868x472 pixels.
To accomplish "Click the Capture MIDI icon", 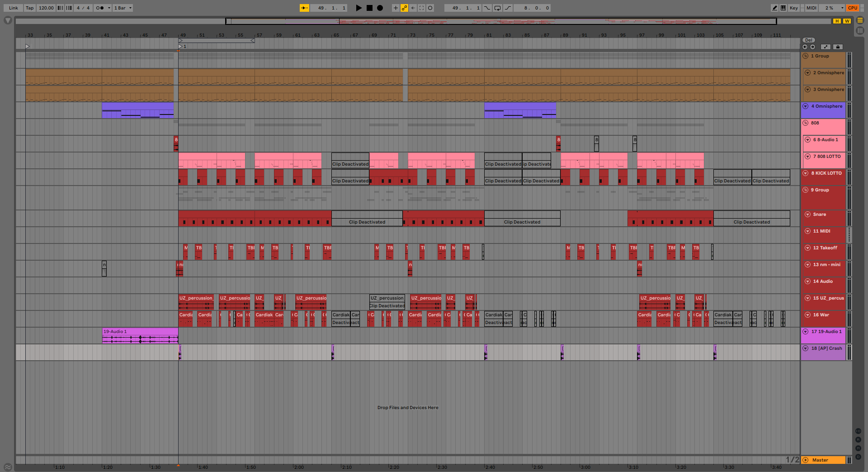I will click(421, 8).
